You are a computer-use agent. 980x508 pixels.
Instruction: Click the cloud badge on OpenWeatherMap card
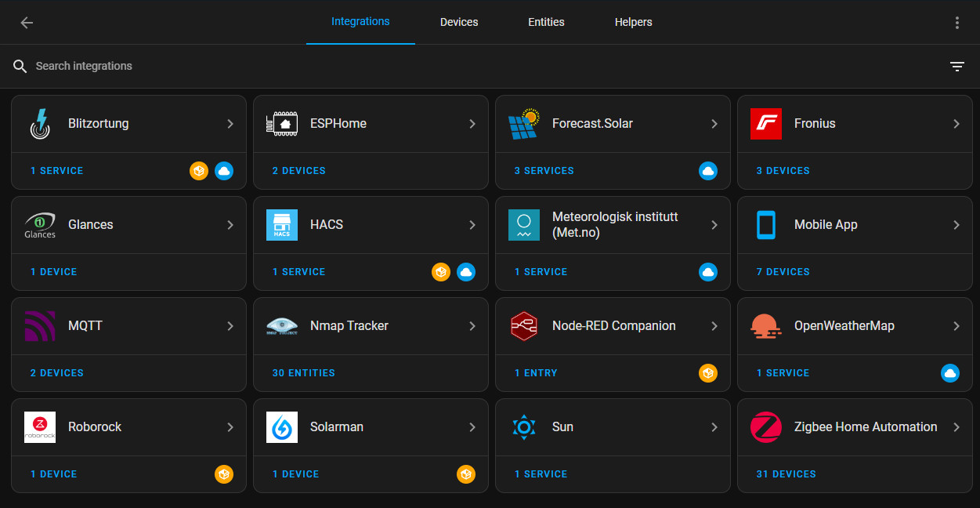coord(949,373)
